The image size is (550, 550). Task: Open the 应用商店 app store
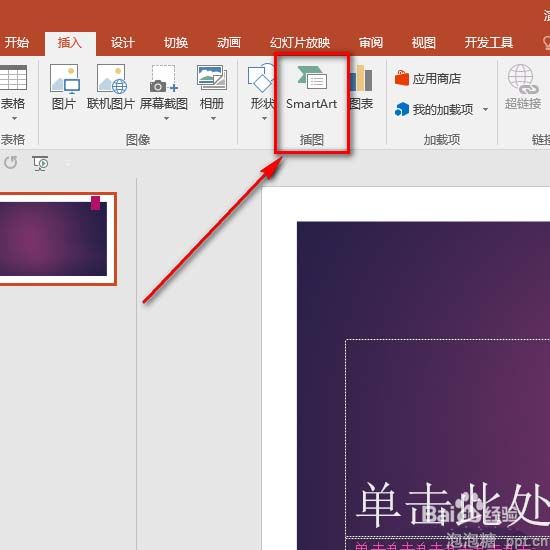pyautogui.click(x=428, y=79)
